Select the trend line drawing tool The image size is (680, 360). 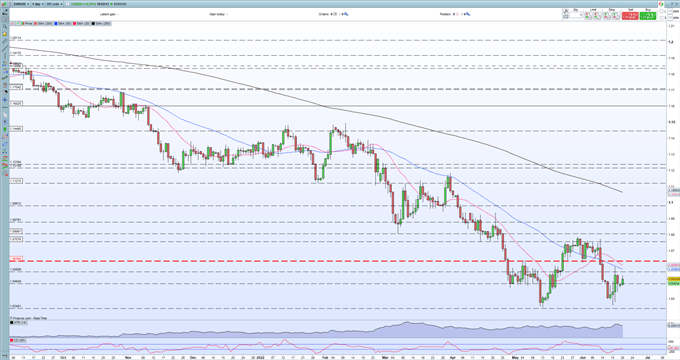coord(5,48)
